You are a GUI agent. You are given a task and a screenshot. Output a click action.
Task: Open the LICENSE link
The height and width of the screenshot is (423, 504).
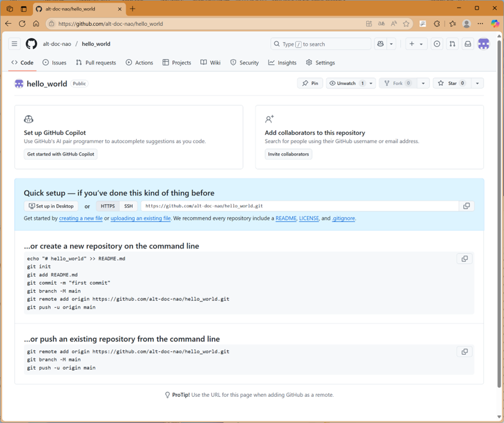pos(309,218)
